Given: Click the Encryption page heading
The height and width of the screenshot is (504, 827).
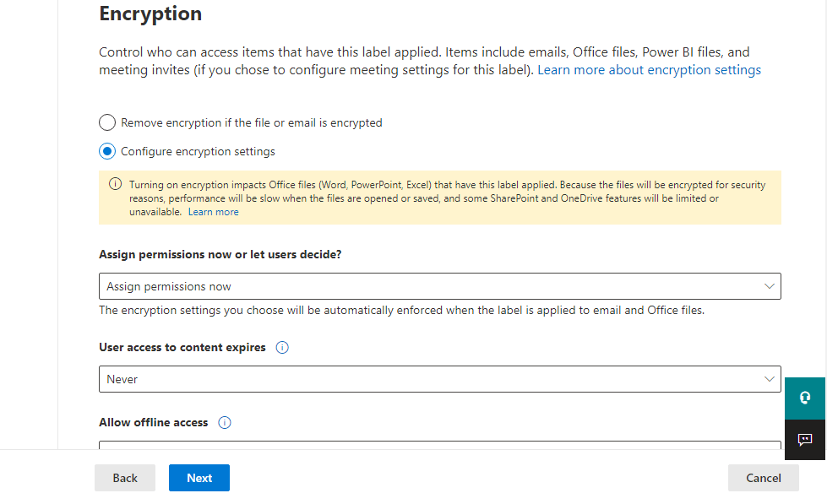Looking at the screenshot, I should coord(150,14).
